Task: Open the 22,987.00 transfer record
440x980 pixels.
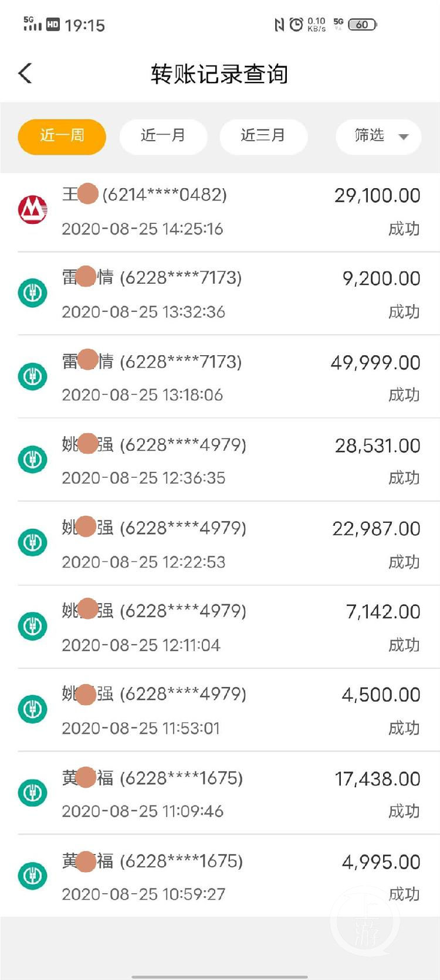Action: click(229, 544)
